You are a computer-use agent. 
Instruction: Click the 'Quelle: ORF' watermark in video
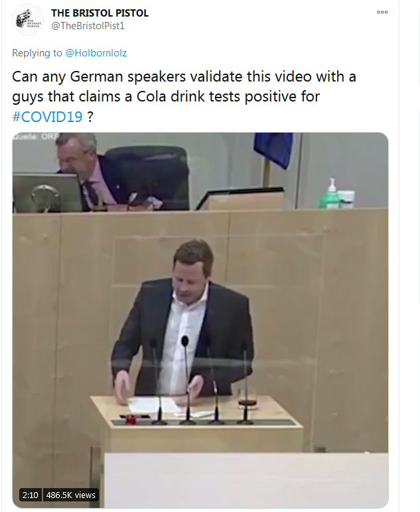36,137
